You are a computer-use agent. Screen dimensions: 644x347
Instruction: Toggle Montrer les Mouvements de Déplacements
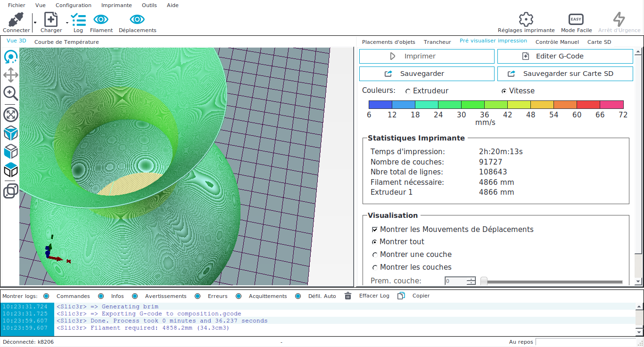click(375, 230)
